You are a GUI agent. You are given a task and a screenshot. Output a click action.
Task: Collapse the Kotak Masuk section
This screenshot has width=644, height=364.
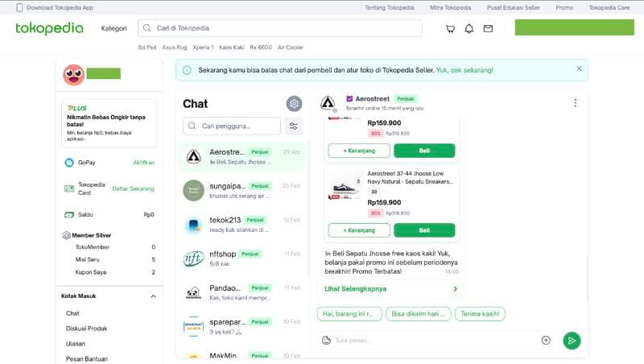153,296
